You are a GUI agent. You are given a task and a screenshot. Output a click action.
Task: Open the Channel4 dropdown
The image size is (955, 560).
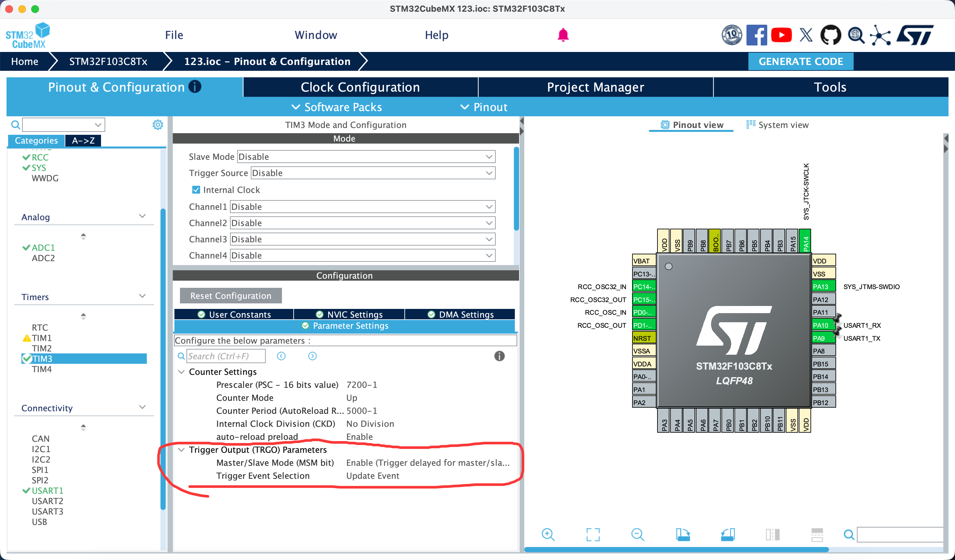pos(363,256)
